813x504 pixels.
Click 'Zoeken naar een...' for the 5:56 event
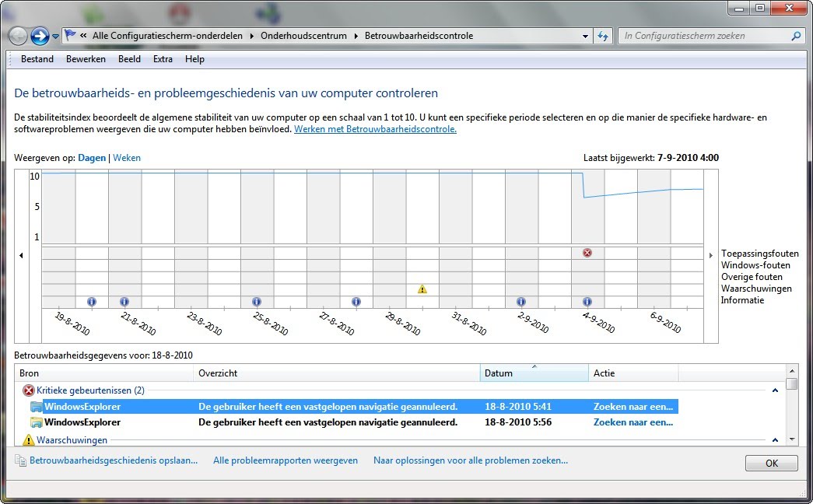pos(633,422)
